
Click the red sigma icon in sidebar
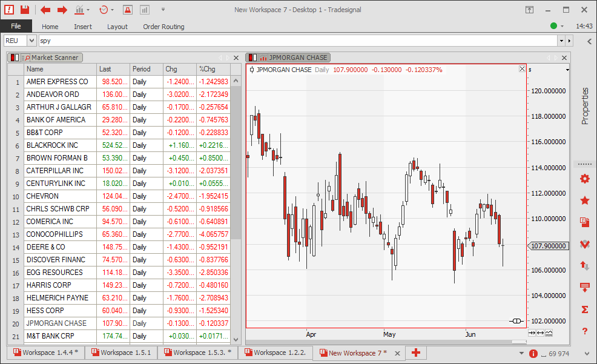point(585,309)
